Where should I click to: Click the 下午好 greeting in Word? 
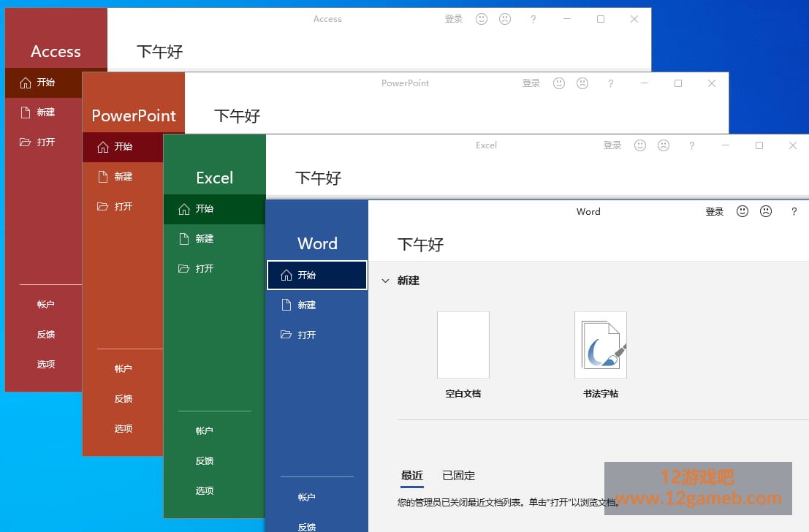(420, 244)
